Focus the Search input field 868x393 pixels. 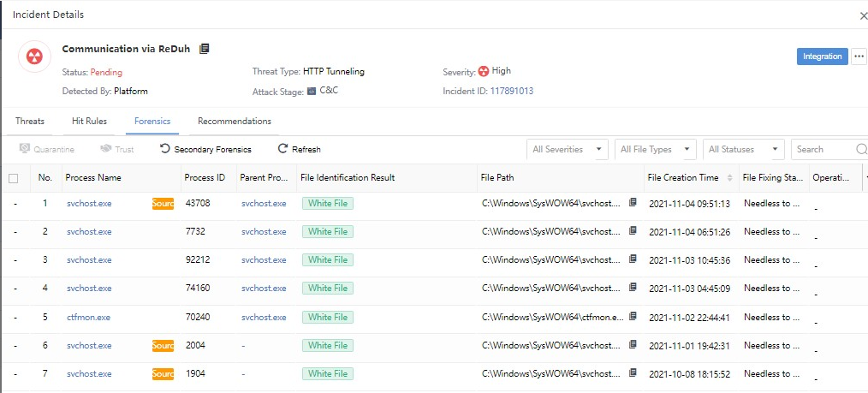(822, 149)
